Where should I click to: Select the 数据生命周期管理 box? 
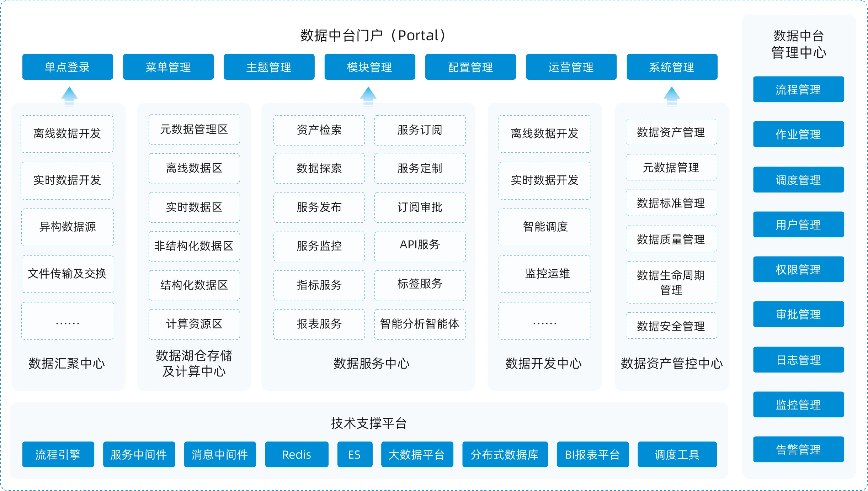coord(671,283)
